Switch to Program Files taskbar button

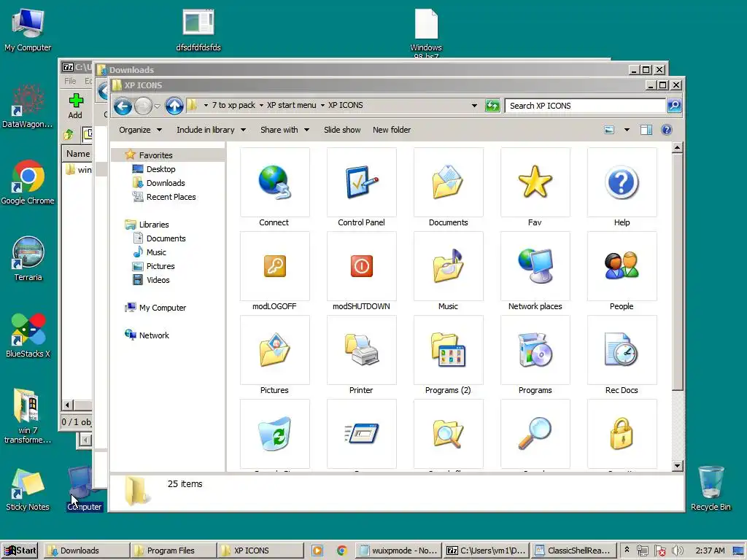click(174, 551)
